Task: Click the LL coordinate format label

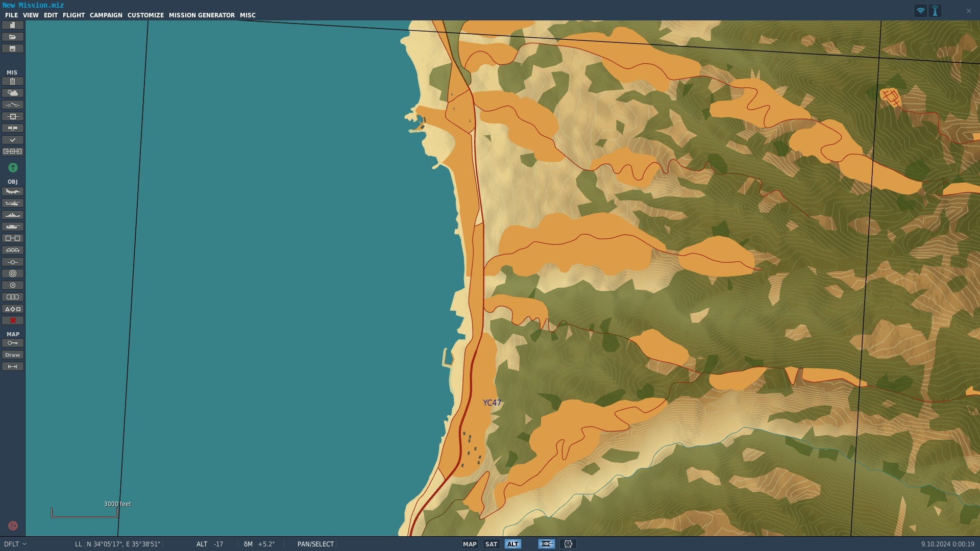Action: pyautogui.click(x=78, y=544)
